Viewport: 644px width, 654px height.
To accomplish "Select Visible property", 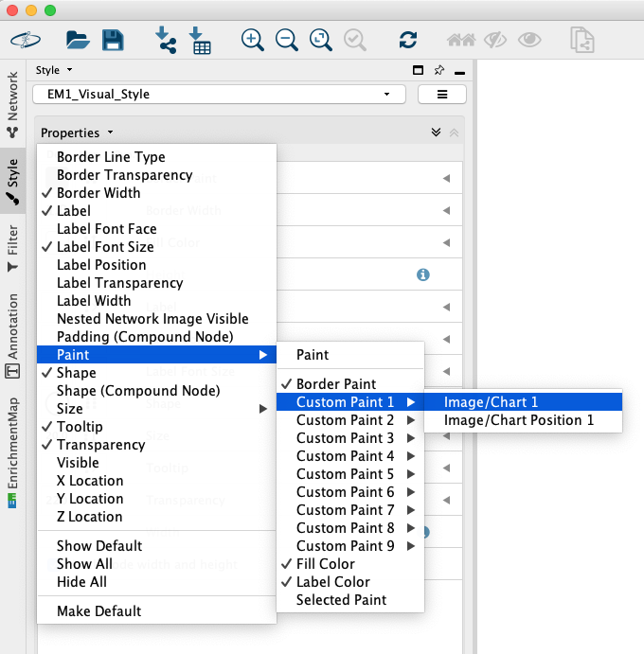I will click(x=156, y=463).
